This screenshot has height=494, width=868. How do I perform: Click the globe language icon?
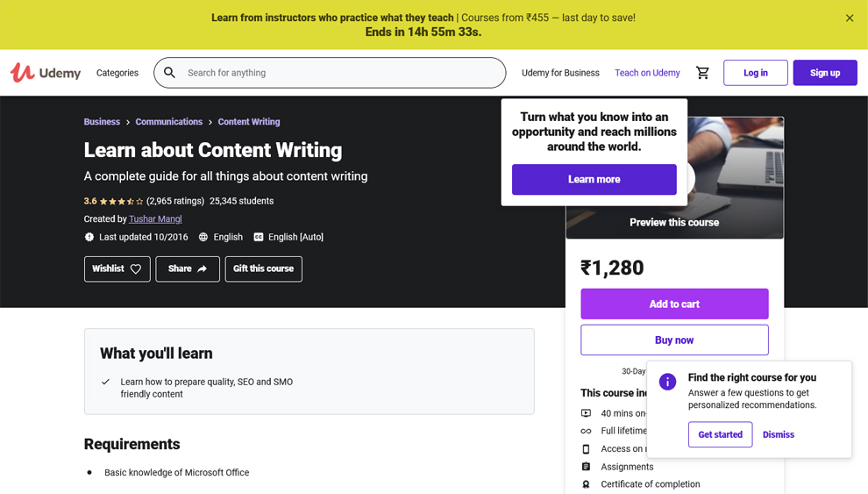203,237
